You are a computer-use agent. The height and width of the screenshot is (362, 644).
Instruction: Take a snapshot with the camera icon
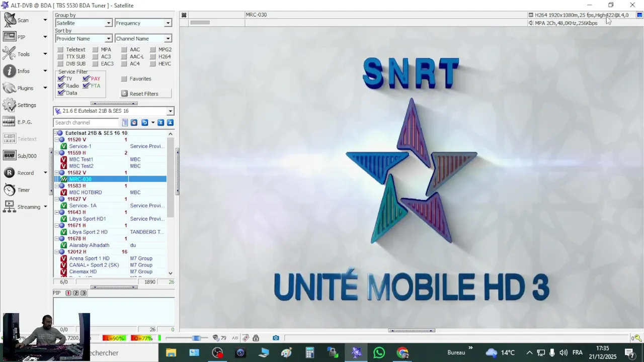pos(276,338)
